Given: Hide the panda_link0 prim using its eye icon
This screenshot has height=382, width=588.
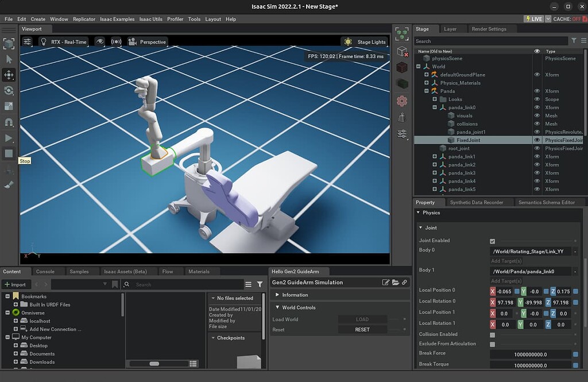Looking at the screenshot, I should click(x=538, y=107).
